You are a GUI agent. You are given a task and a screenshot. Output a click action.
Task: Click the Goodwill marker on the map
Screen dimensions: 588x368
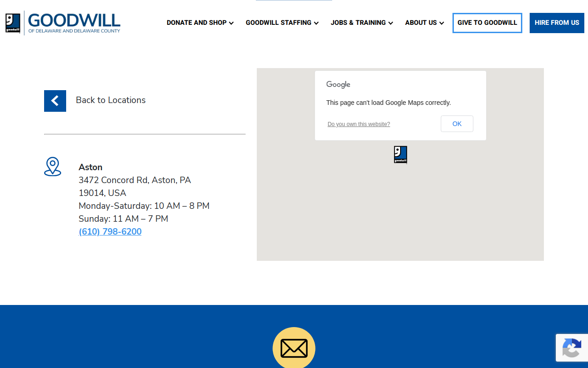(401, 155)
